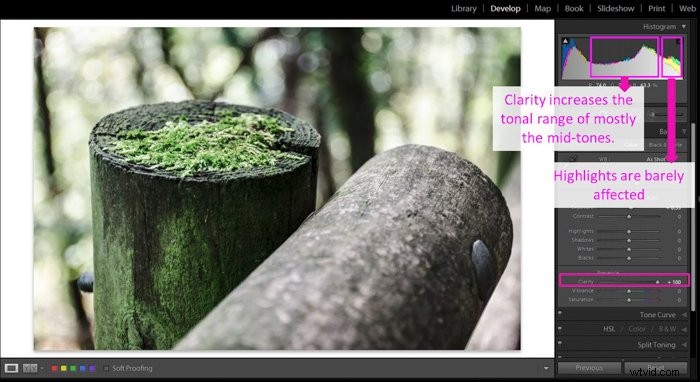Apply the green color label

point(73,369)
